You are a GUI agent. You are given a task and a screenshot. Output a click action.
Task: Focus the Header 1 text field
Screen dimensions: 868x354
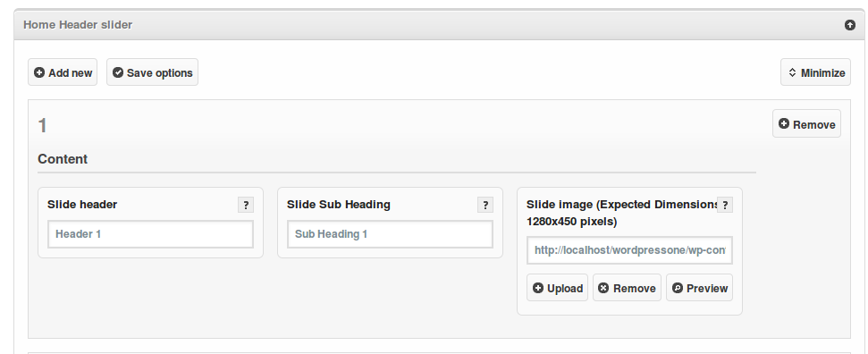(x=150, y=234)
